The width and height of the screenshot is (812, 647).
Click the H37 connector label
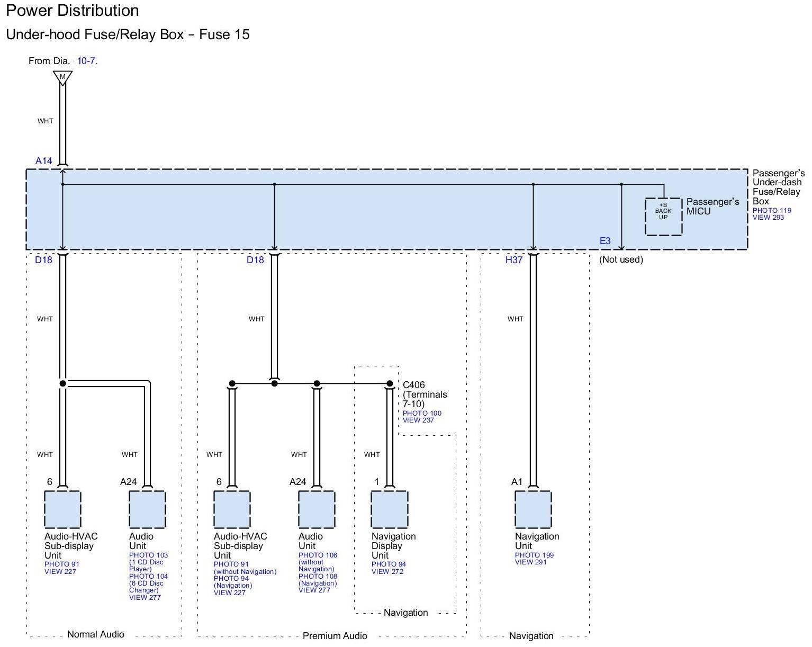pyautogui.click(x=513, y=260)
